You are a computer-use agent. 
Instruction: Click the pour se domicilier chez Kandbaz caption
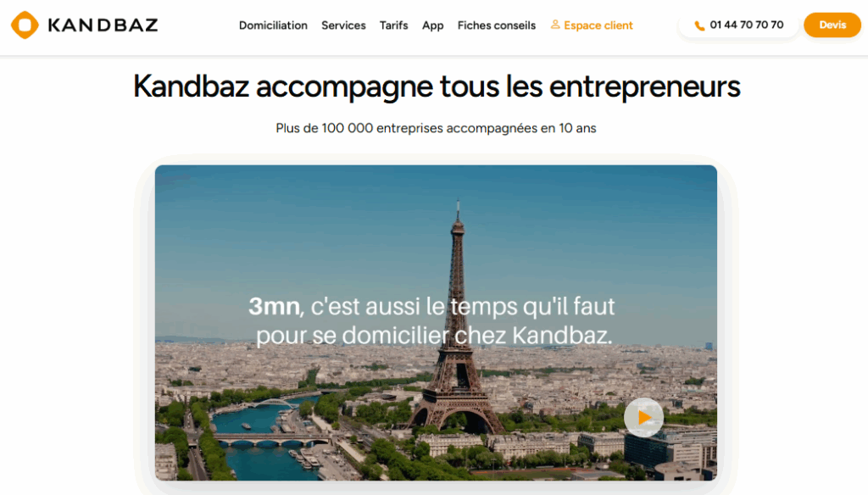tap(434, 336)
